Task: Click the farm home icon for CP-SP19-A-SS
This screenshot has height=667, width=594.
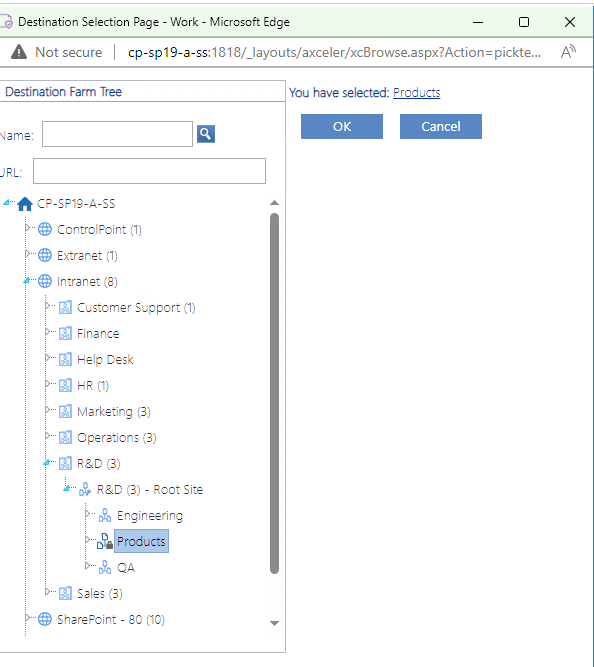Action: (25, 204)
